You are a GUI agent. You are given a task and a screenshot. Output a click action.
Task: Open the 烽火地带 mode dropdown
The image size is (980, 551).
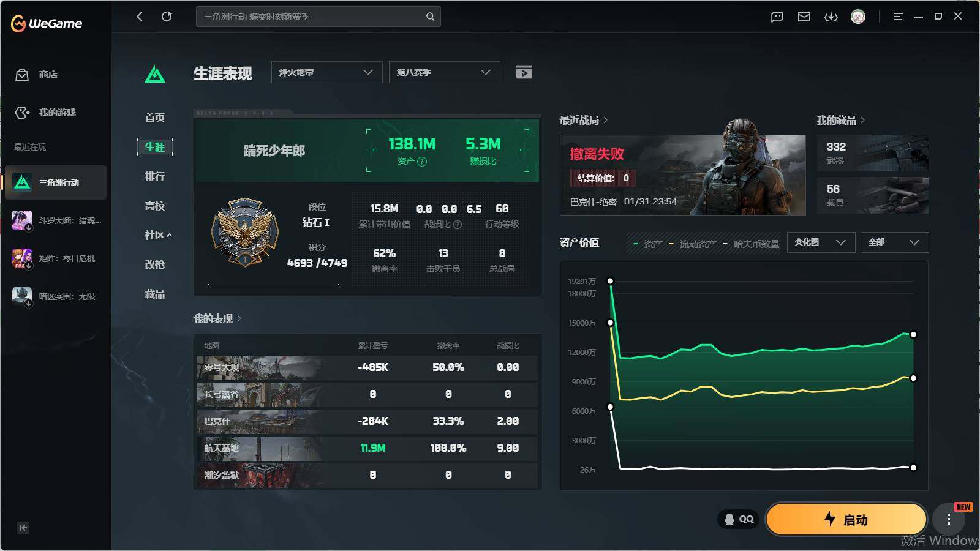327,72
